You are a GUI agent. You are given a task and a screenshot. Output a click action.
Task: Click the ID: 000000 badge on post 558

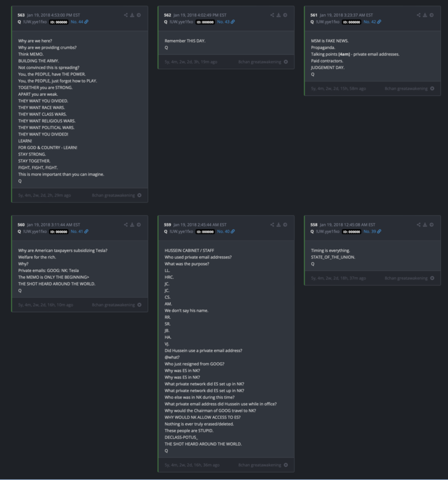pyautogui.click(x=352, y=232)
